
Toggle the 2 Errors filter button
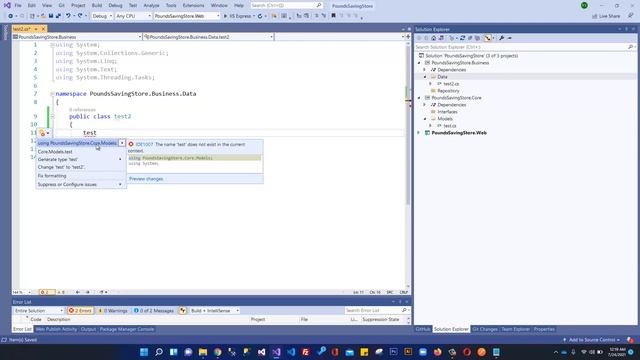80,311
